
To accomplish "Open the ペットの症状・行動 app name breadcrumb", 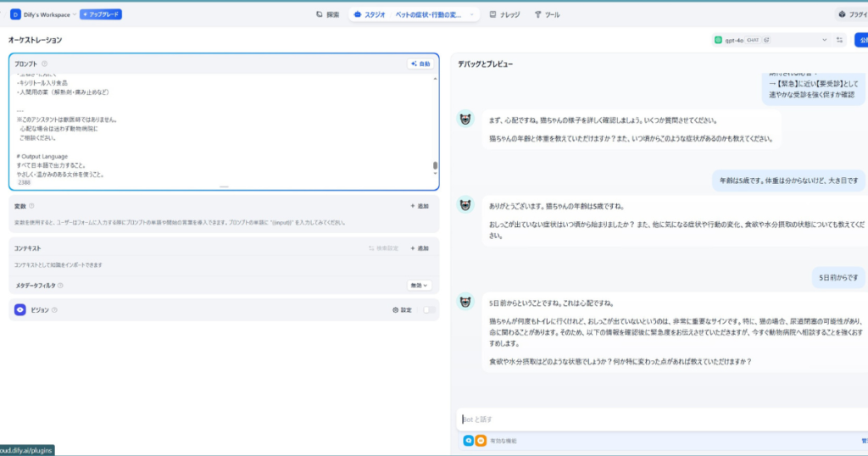I will tap(428, 15).
